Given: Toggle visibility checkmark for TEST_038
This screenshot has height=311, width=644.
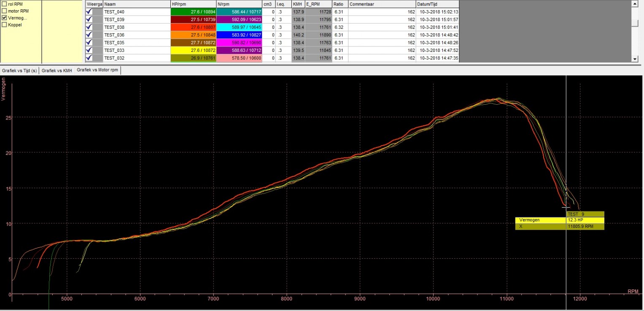Looking at the screenshot, I should 89,27.
